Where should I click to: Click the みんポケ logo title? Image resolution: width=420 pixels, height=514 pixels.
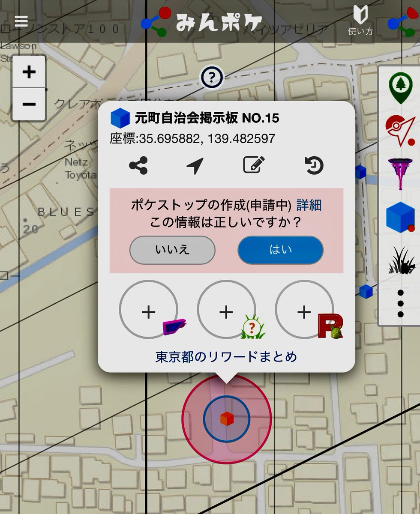pyautogui.click(x=219, y=21)
